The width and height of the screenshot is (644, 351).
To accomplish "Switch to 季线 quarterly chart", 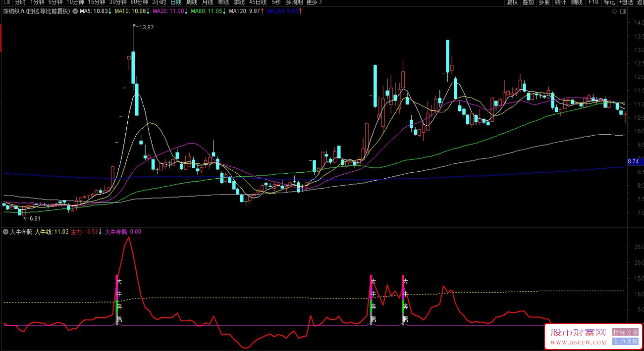I will [x=239, y=2].
